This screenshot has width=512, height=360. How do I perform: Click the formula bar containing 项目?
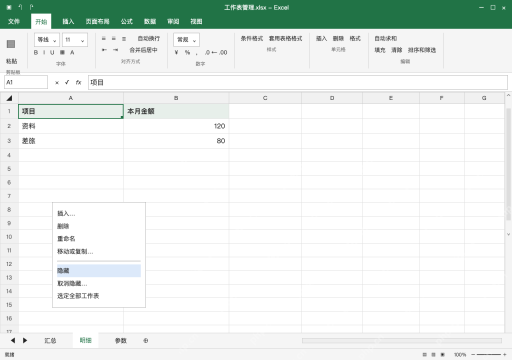point(298,82)
